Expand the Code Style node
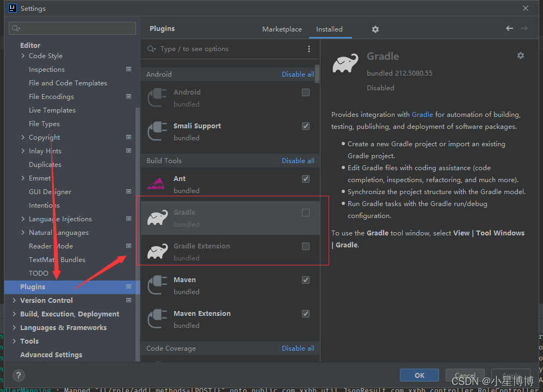This screenshot has width=543, height=392. click(23, 55)
